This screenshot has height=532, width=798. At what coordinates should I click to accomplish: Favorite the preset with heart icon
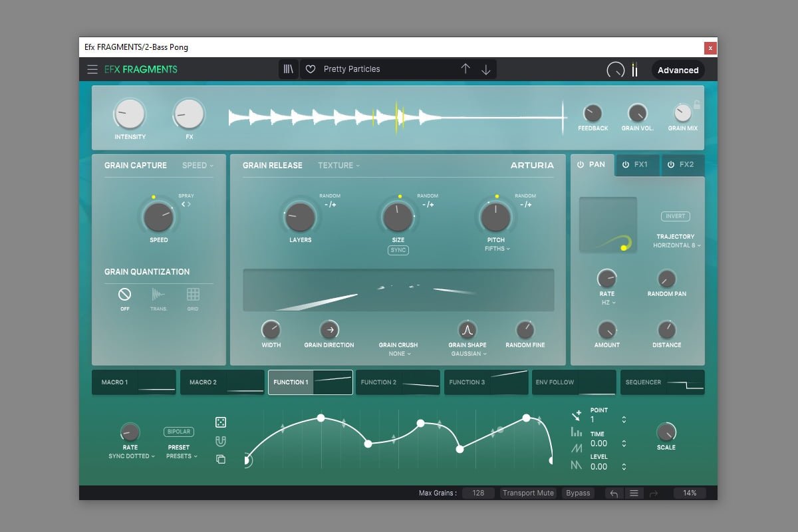pos(310,69)
